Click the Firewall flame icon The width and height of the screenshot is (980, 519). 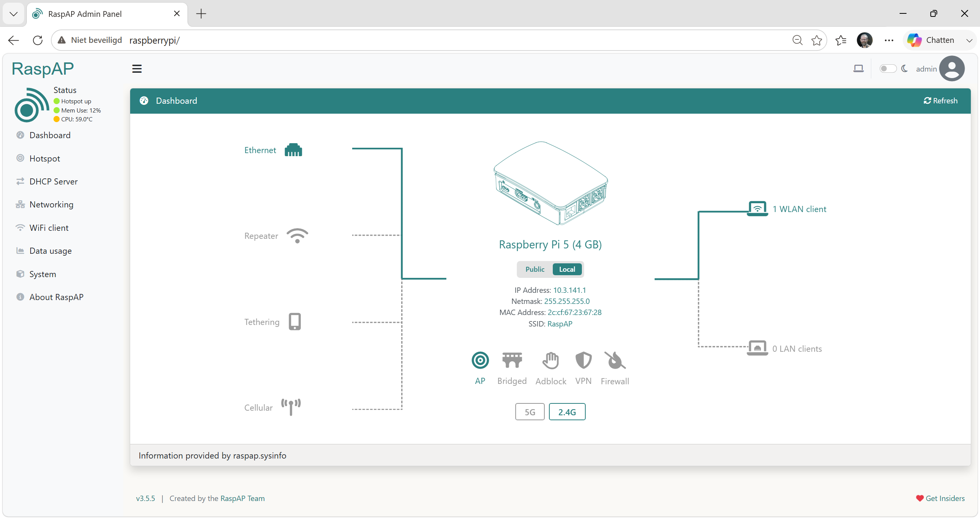[615, 360]
